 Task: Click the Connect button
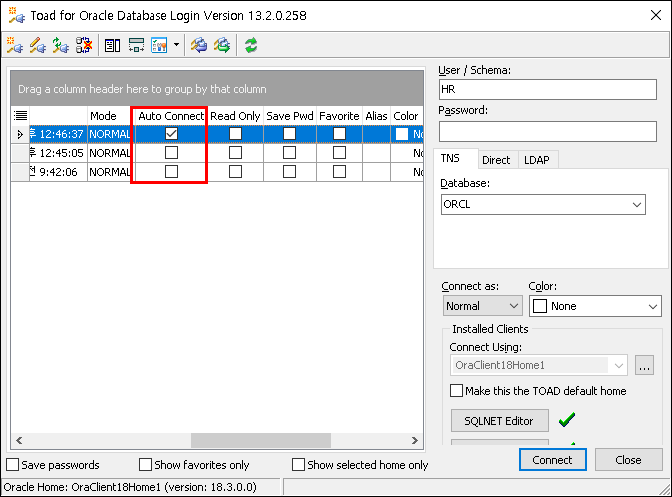tap(552, 460)
